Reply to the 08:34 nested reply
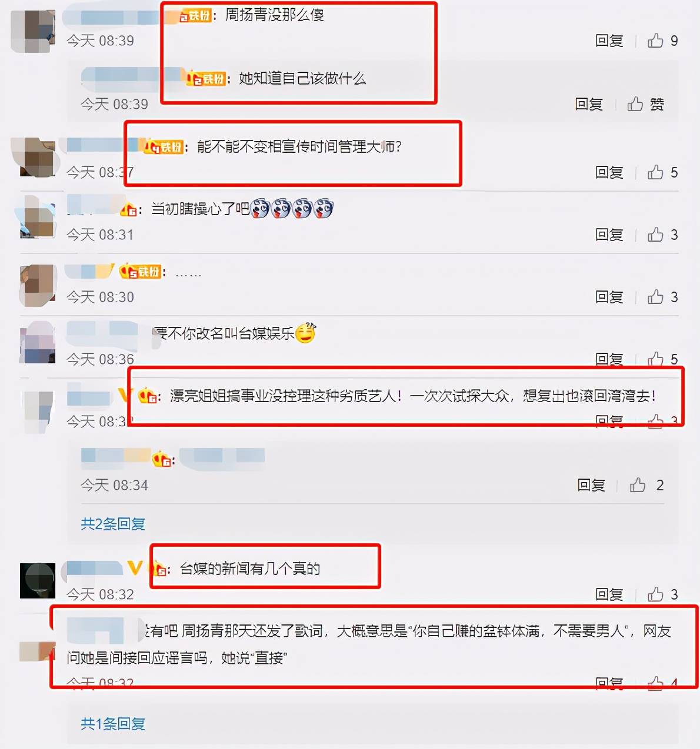 (x=591, y=484)
